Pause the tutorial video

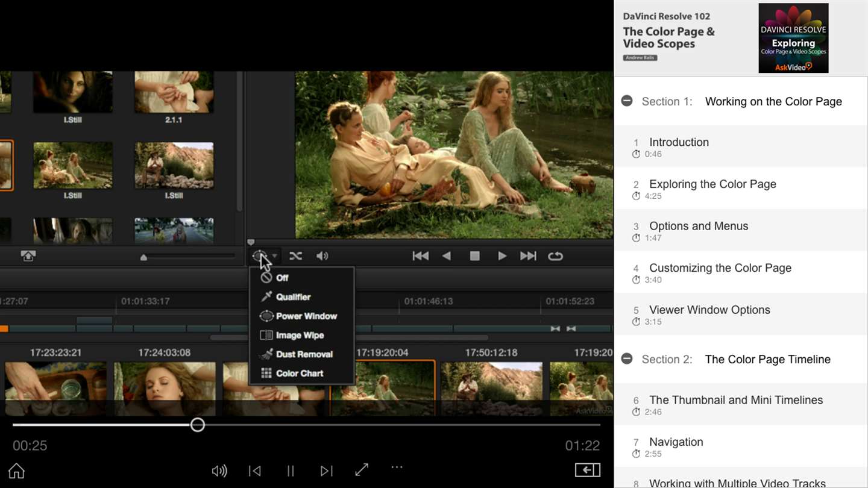(x=291, y=471)
